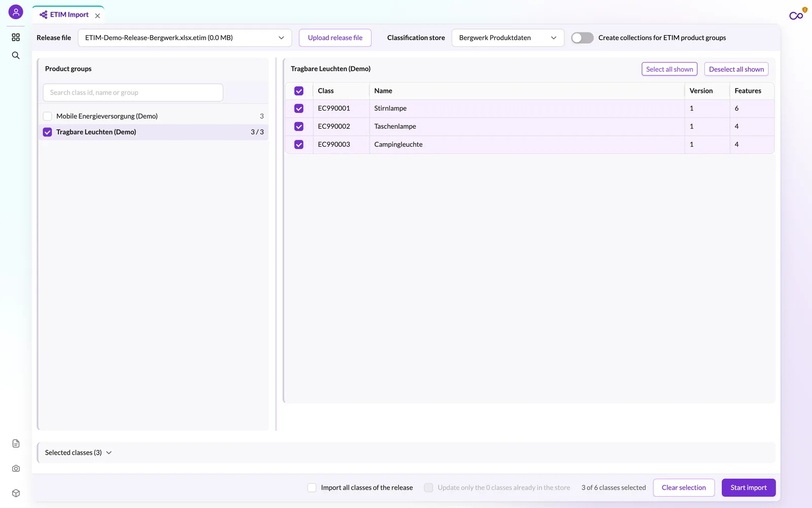812x508 pixels.
Task: Uncheck the EC990003 Campingleuchte row checkbox
Action: click(299, 145)
